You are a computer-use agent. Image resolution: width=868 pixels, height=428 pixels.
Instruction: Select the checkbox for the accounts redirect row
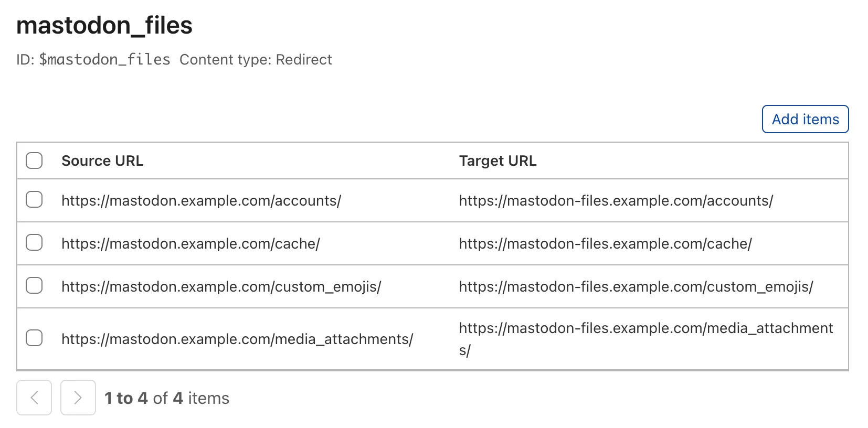34,199
